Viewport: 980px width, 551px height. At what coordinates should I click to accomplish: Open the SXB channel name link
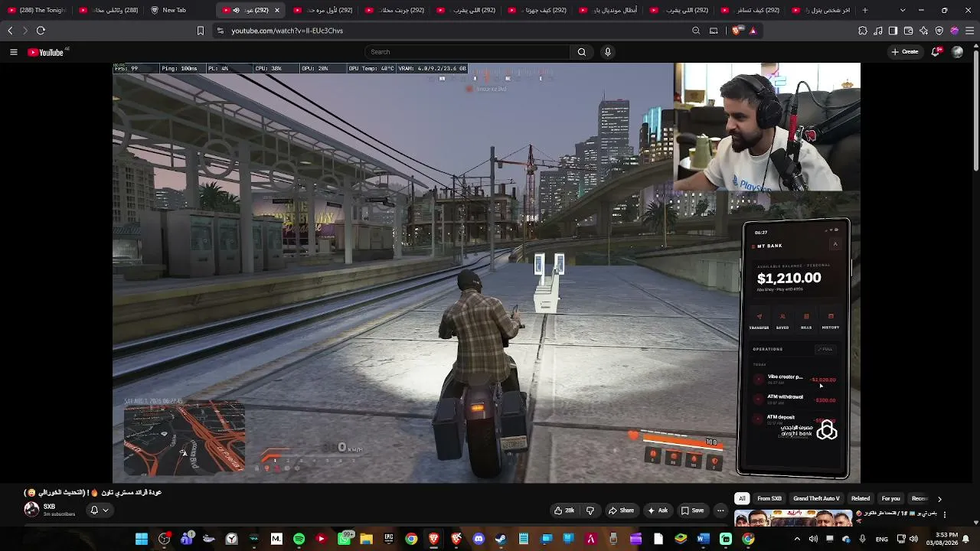(49, 507)
